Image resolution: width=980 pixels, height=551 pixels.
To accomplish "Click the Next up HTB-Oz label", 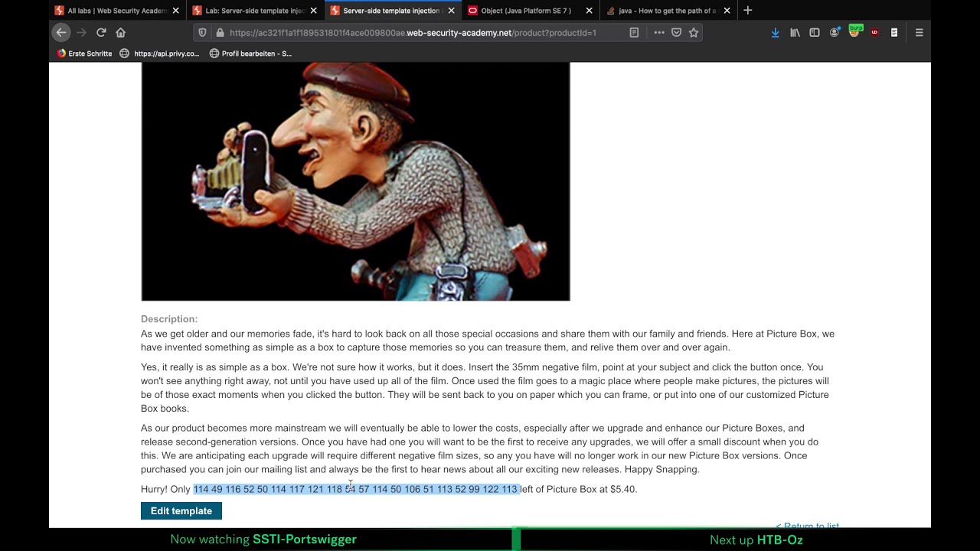I will coord(756,540).
